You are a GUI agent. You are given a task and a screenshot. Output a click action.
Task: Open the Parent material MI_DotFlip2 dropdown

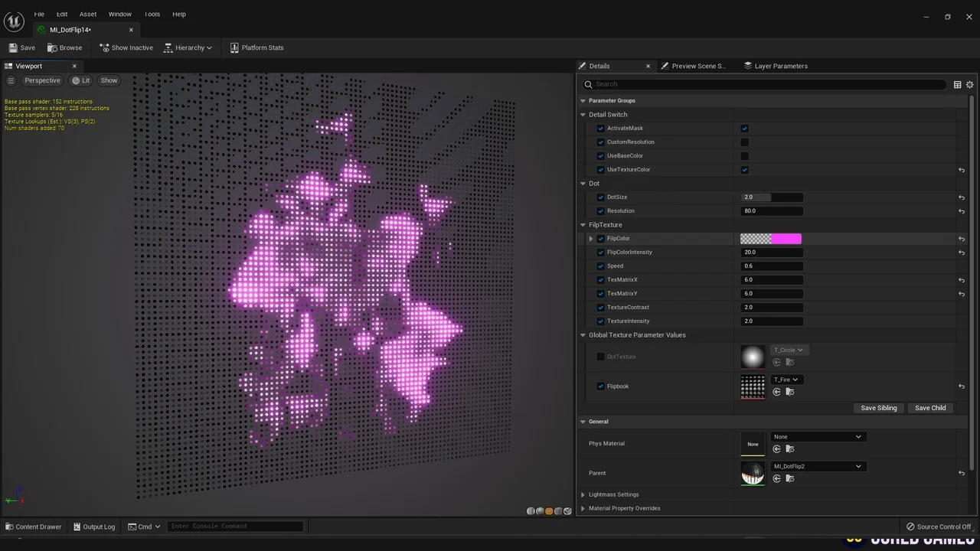[x=817, y=466]
